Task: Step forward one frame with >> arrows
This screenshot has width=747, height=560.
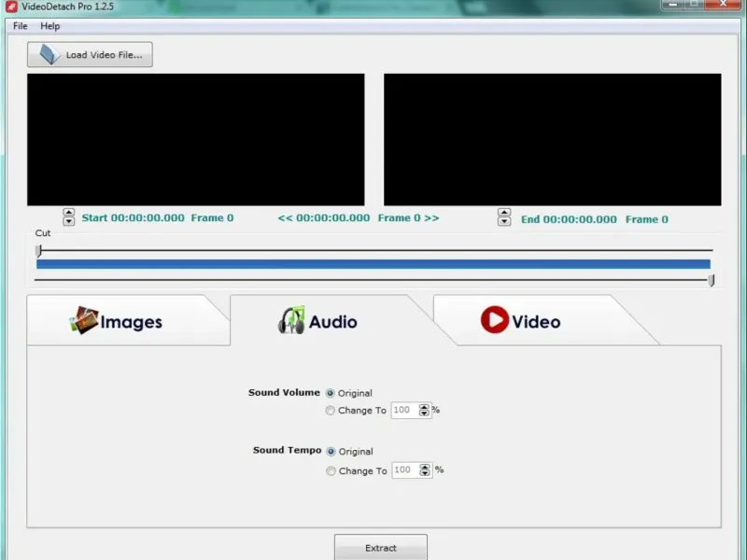Action: (x=431, y=218)
